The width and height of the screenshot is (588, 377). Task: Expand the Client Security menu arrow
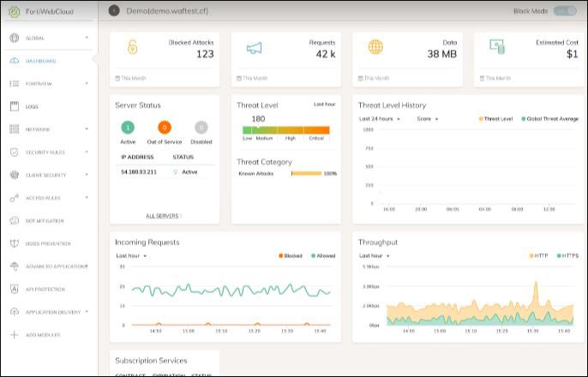[x=87, y=175]
